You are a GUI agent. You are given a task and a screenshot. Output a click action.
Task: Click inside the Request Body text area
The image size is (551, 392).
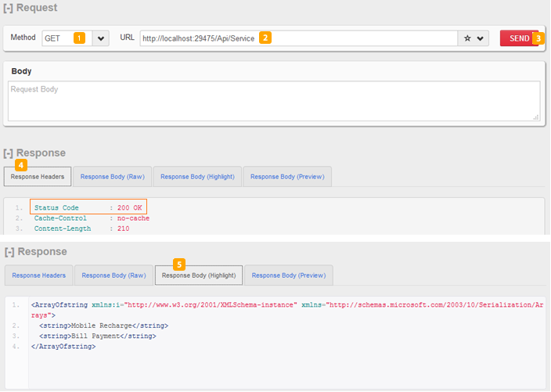tap(274, 101)
